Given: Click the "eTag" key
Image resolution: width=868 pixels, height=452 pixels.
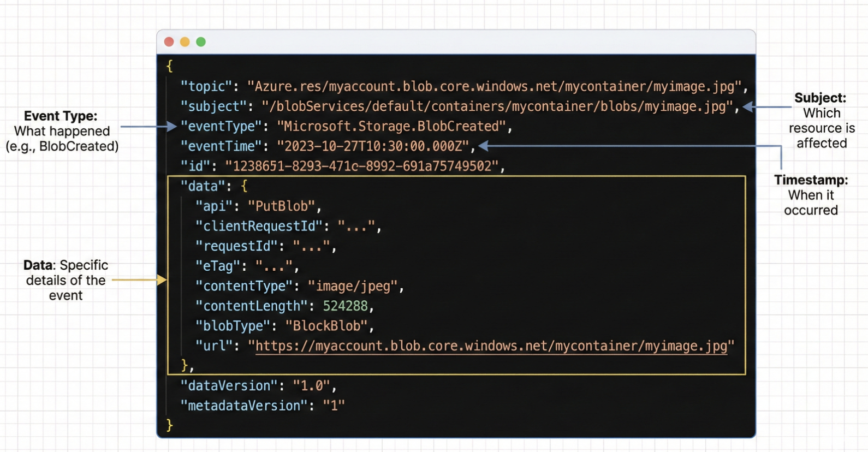Looking at the screenshot, I should pos(217,266).
